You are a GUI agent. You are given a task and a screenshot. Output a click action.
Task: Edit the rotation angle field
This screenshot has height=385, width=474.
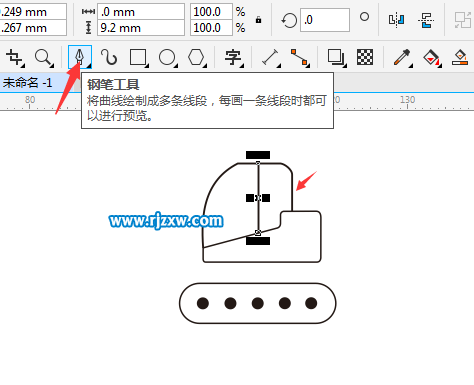[325, 20]
